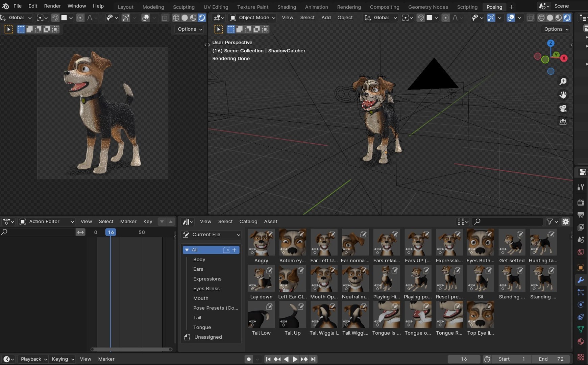Toggle camera view icon in viewport
Viewport: 588px width, 365px height.
[563, 108]
